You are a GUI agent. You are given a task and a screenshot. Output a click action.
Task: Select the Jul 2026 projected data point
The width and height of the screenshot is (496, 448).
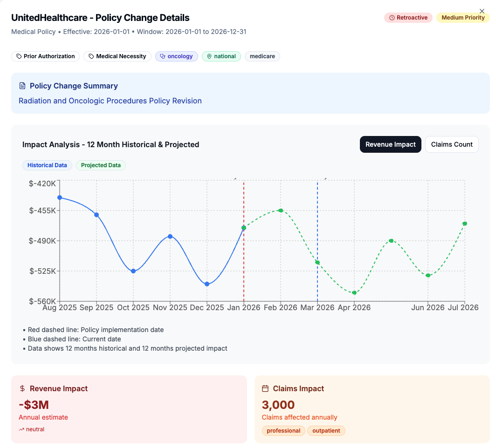point(465,224)
